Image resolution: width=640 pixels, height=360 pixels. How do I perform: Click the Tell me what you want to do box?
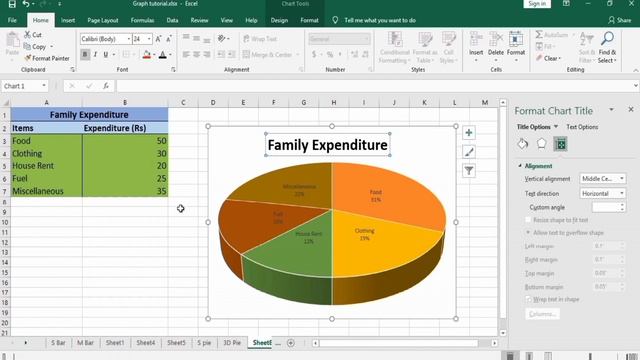pyautogui.click(x=380, y=20)
